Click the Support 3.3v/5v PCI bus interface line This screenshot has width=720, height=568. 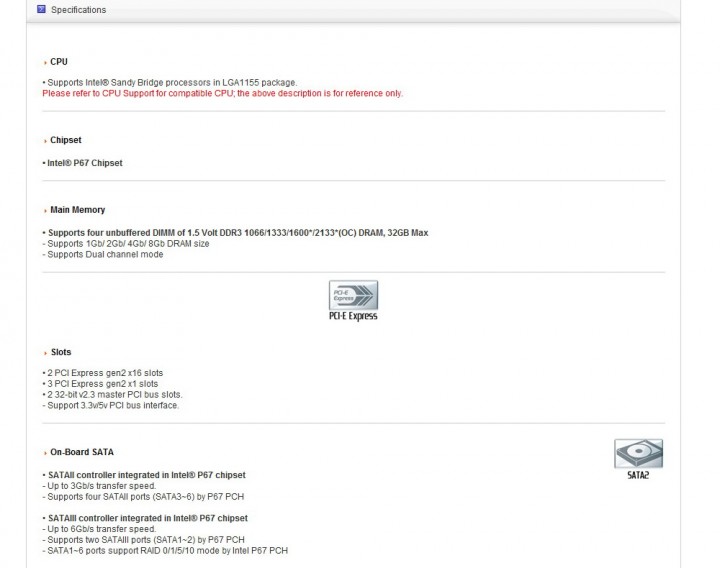(111, 405)
